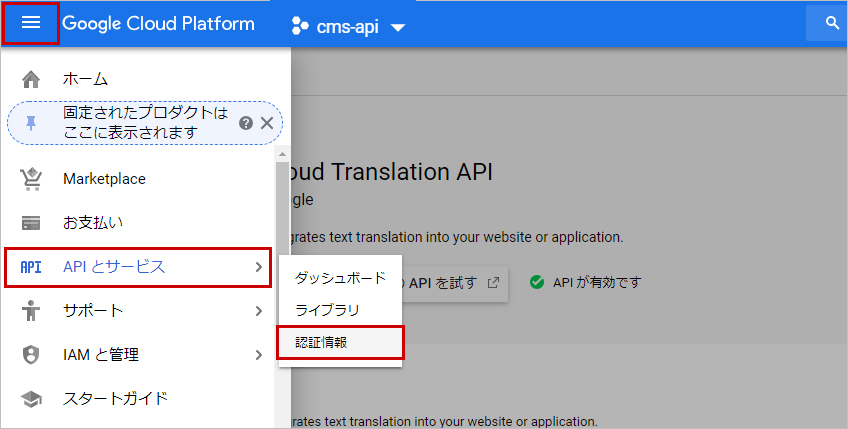This screenshot has height=429, width=848.
Task: Click the pin icon in pinned products hint
Action: pos(31,123)
